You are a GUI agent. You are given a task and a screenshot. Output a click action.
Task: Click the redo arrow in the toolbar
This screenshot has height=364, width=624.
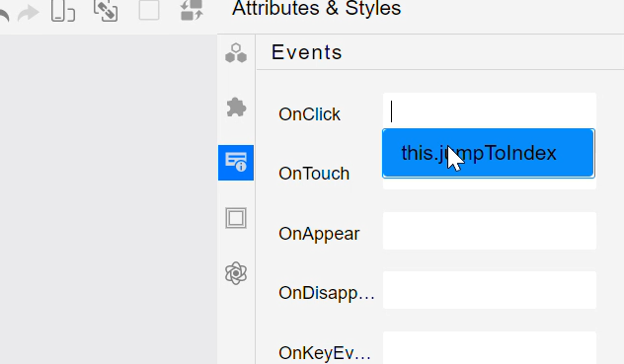[29, 14]
